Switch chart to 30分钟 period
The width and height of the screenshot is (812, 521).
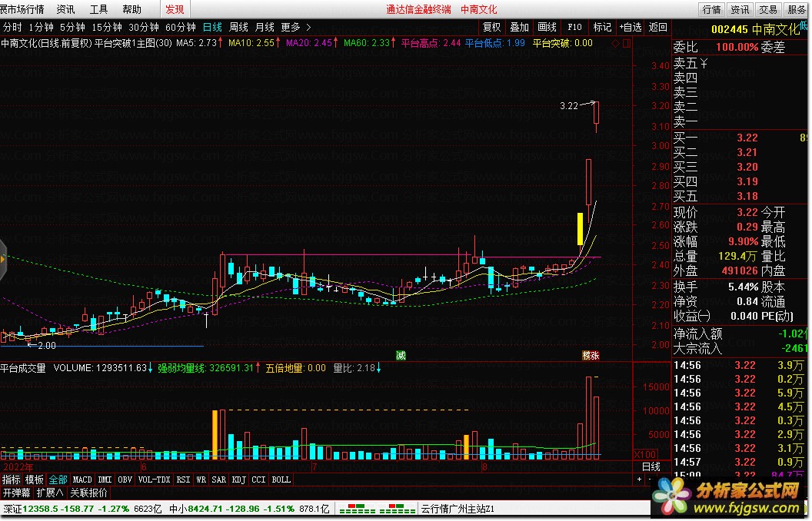(144, 28)
